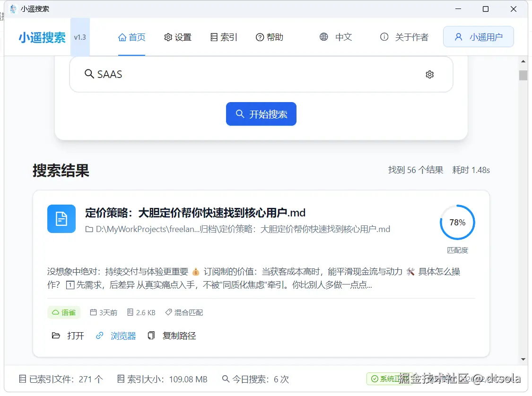Viewport: 532px width, 396px height.
Task: Click the calendar icon beside 3天前
Action: tap(93, 312)
